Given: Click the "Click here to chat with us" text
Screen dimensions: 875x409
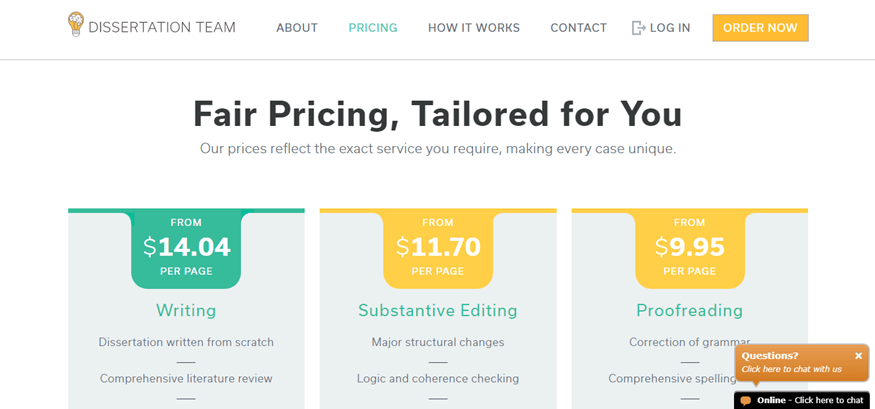Looking at the screenshot, I should click(x=791, y=369).
